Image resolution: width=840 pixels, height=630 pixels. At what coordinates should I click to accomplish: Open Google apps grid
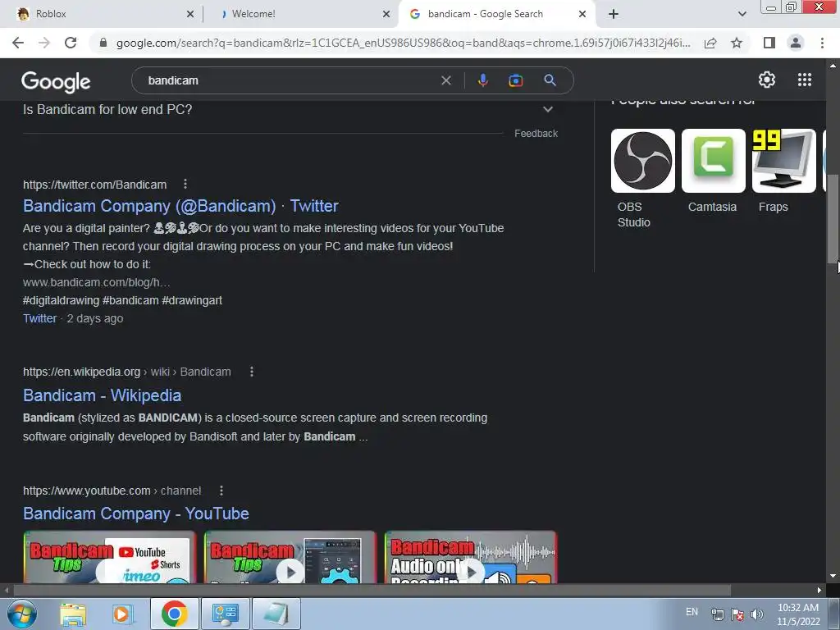805,80
